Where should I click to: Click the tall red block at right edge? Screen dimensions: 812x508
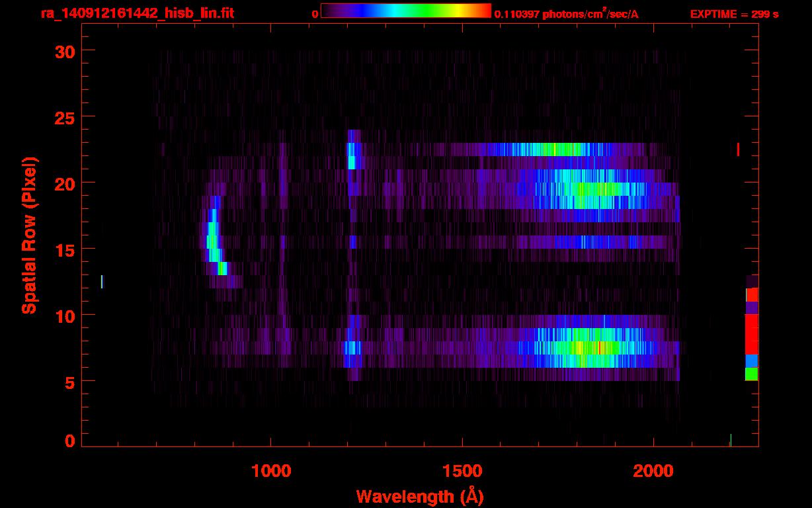pos(752,335)
